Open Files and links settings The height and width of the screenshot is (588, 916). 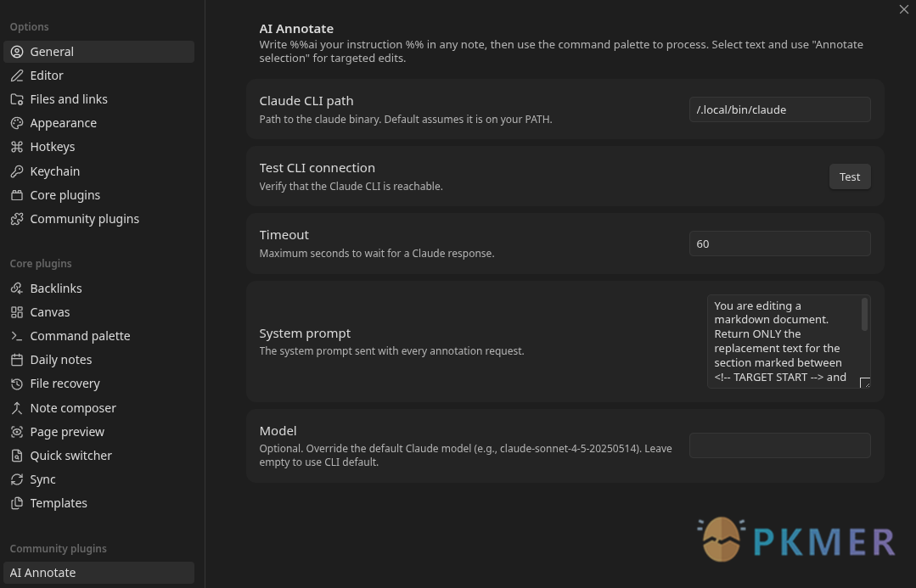tap(98, 99)
